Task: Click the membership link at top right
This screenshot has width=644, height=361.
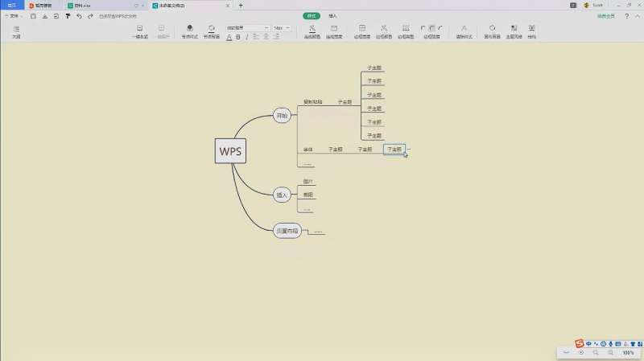Action: pyautogui.click(x=606, y=16)
